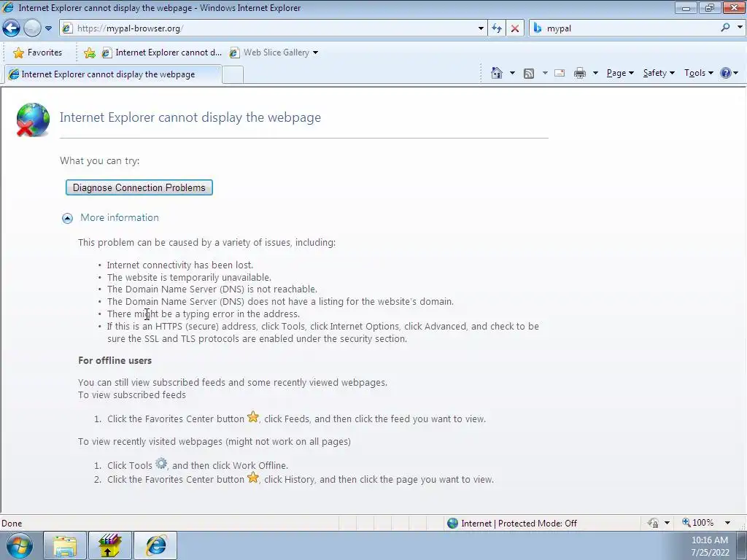Viewport: 747px width, 560px height.
Task: Click Add to Favorites Bar star icon
Action: coord(89,52)
